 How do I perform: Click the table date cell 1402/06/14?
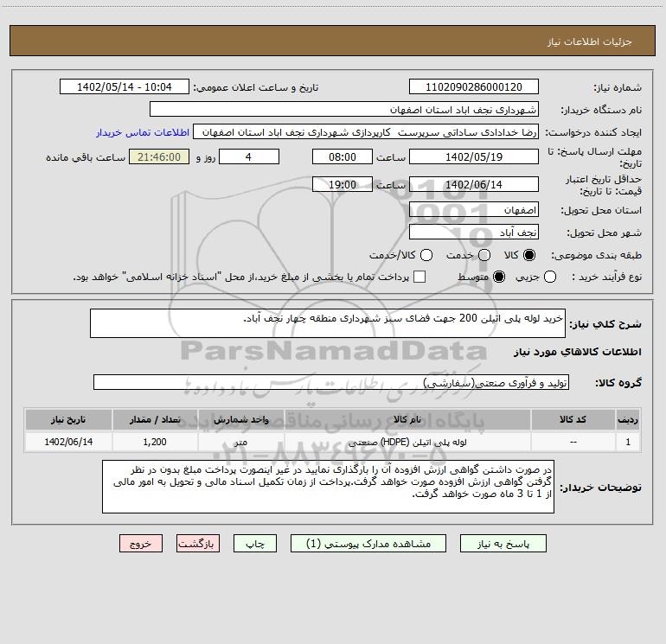coord(68,442)
